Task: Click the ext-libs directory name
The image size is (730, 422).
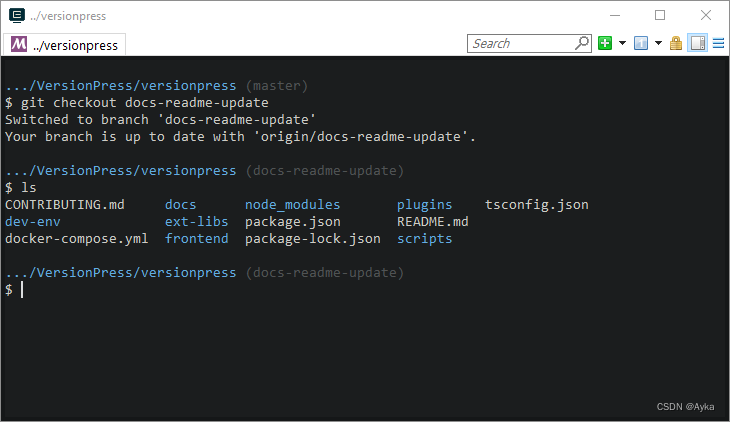Action: (x=196, y=221)
